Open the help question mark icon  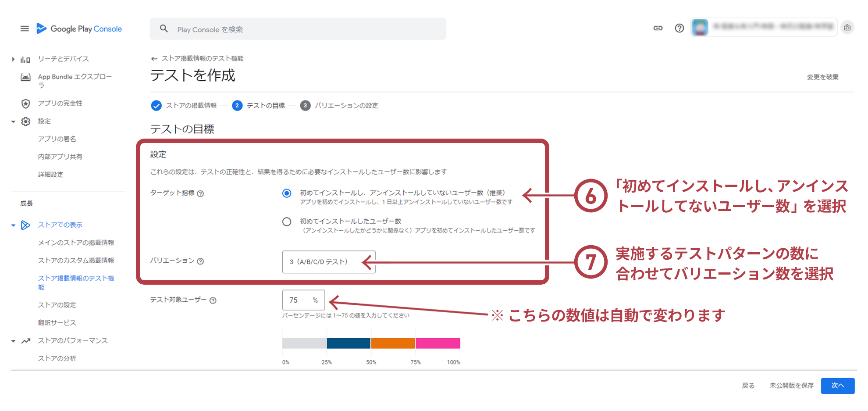[x=679, y=29]
